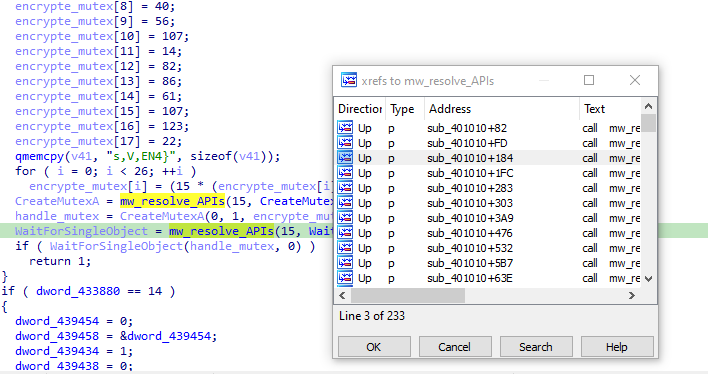The height and width of the screenshot is (374, 708).
Task: Click dword_439458 variable name
Action: pos(57,336)
